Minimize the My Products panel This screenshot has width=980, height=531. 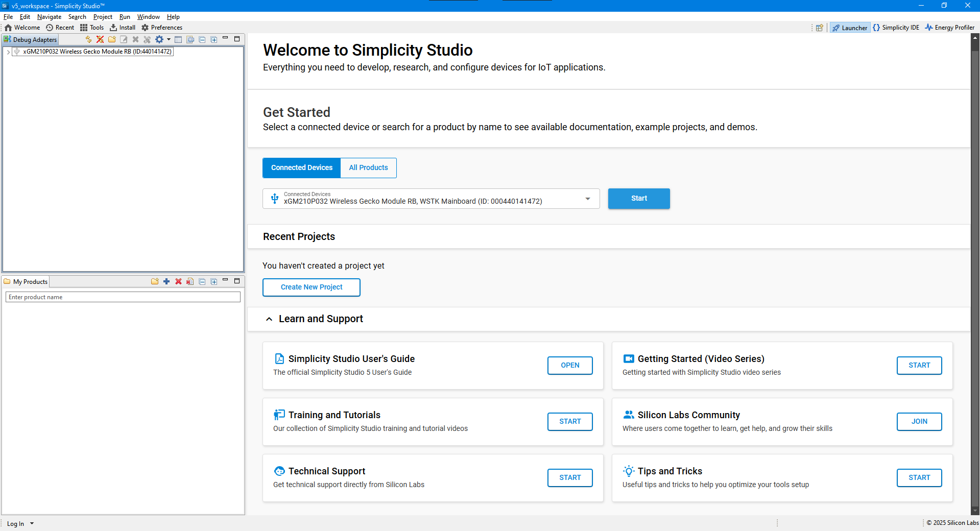point(225,280)
